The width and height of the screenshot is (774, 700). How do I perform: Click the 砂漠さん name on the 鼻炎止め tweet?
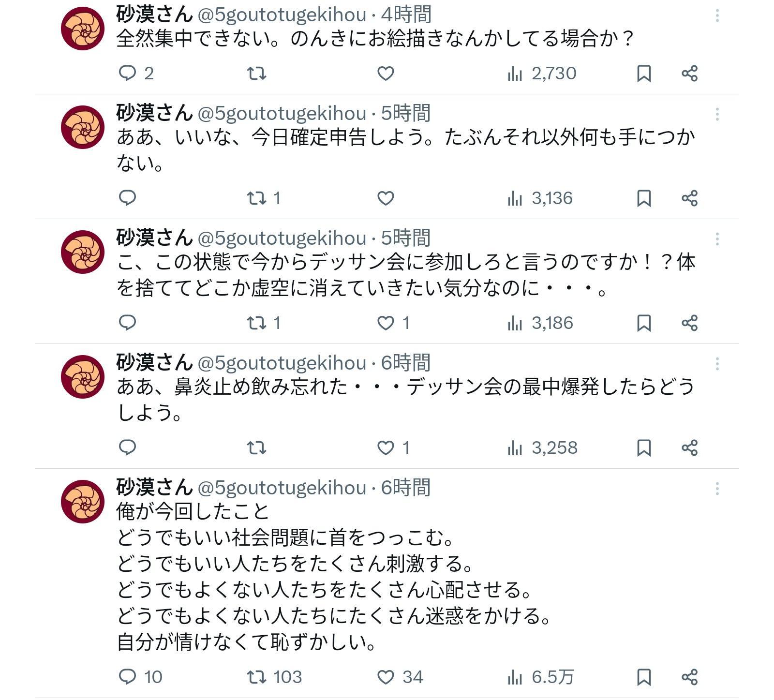point(154,363)
